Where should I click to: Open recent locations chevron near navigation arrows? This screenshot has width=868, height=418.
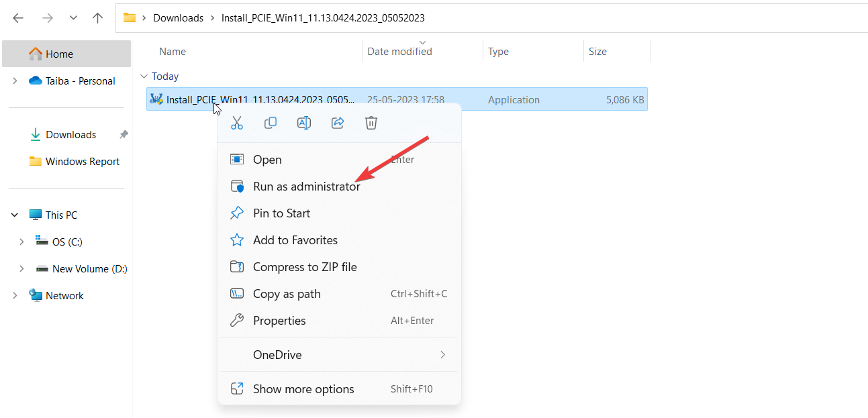coord(74,18)
